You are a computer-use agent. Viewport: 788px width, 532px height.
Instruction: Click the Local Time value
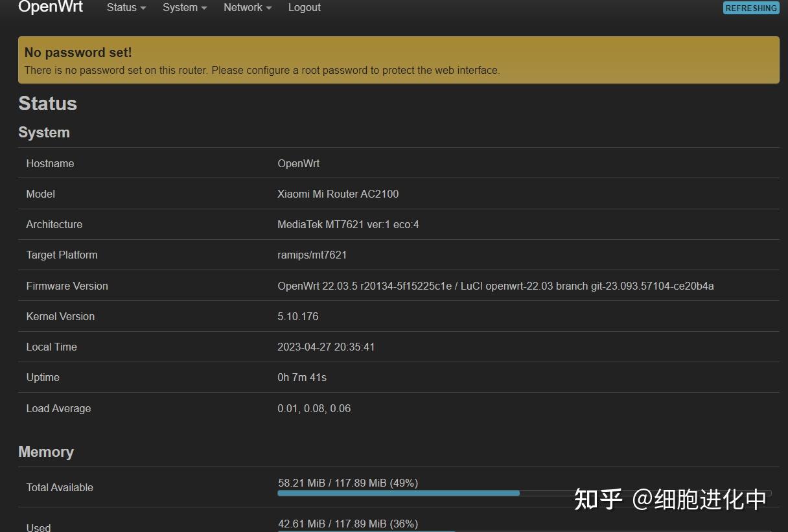point(326,347)
